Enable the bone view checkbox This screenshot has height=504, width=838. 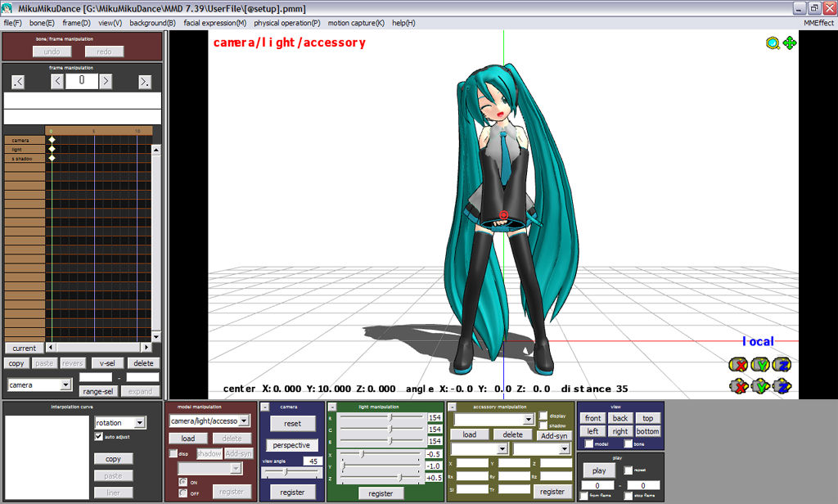coord(628,444)
